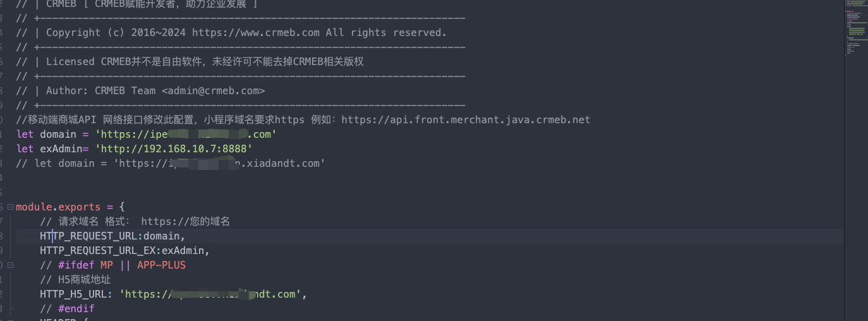Click the api.front.merchant.java.crmeb.net example URL
This screenshot has height=321, width=868.
pyautogui.click(x=466, y=120)
